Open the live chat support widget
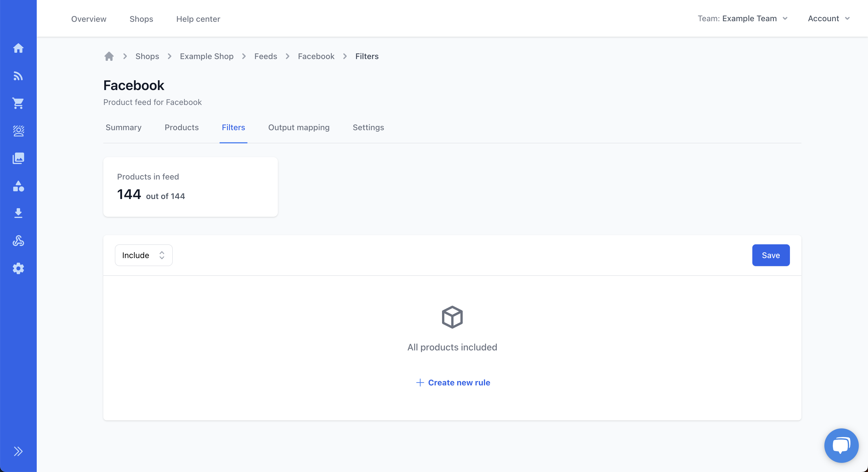The height and width of the screenshot is (472, 868). pos(841,445)
